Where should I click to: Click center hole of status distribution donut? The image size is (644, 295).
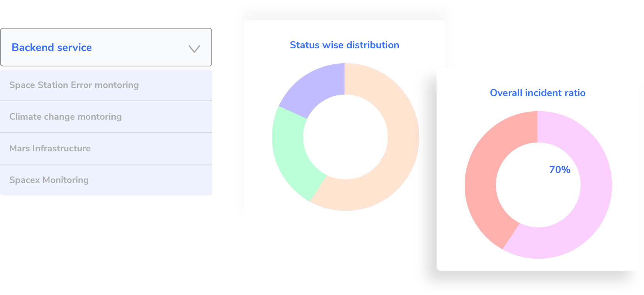click(x=346, y=137)
